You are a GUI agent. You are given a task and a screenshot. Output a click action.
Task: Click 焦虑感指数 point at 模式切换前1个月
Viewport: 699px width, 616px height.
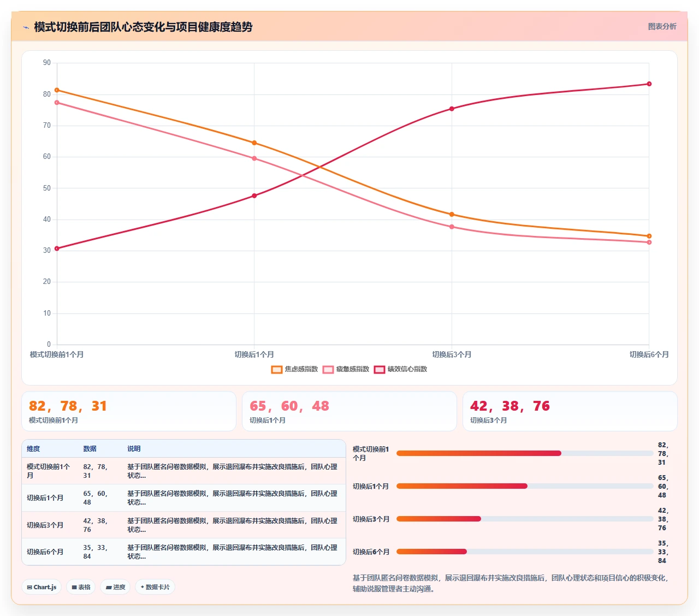57,90
